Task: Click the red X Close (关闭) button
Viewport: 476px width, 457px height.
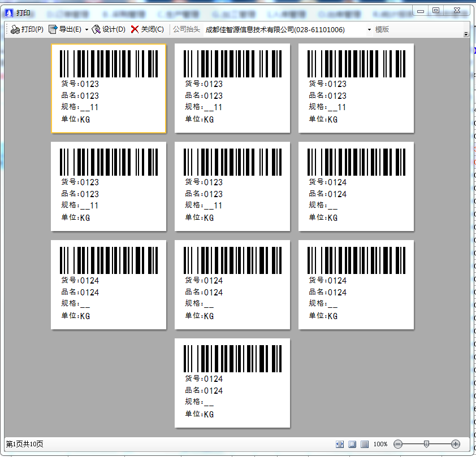Action: coord(135,29)
